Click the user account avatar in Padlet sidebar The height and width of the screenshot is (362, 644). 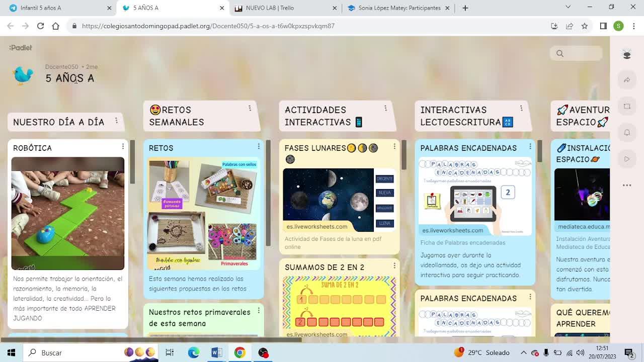pyautogui.click(x=627, y=54)
